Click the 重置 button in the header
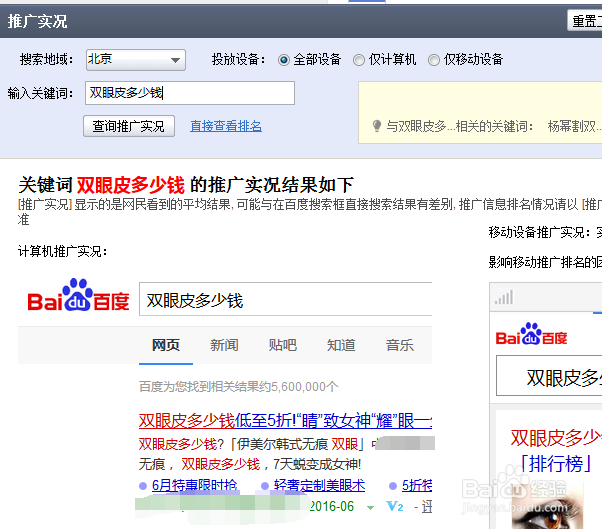602x529 pixels. 584,21
